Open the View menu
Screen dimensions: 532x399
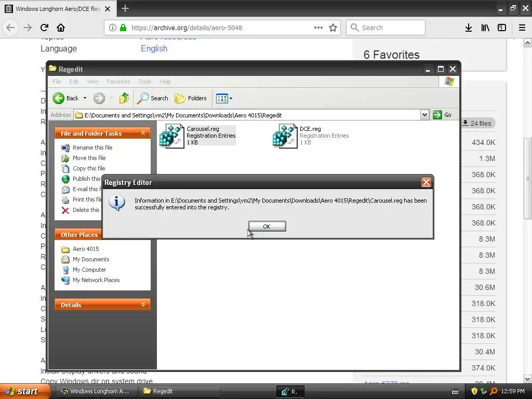click(x=92, y=82)
